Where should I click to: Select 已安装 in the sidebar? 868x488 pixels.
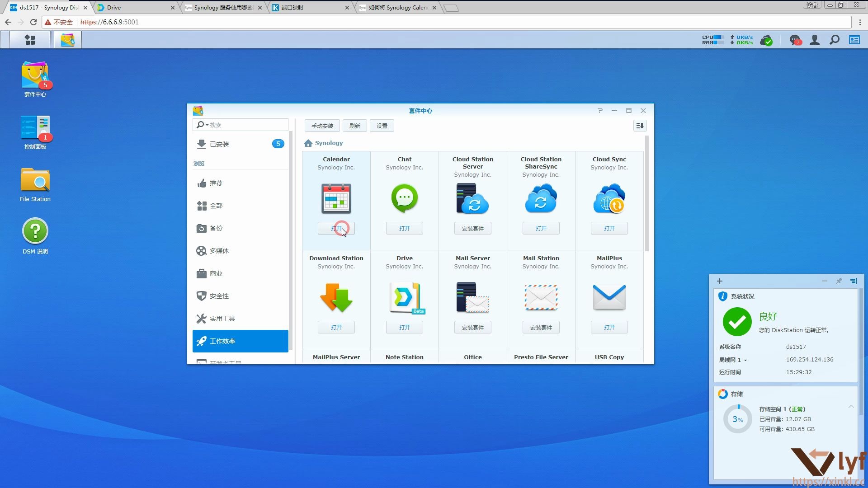241,144
